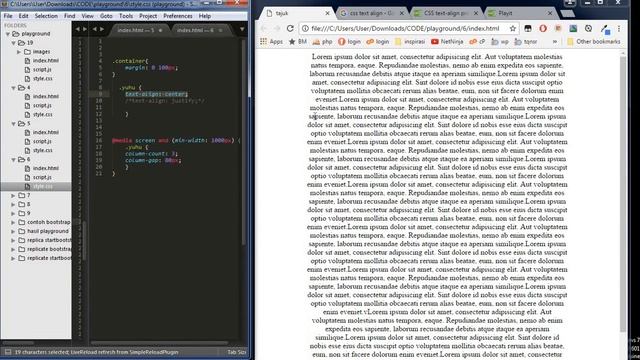
Task: Switch to the CSS text-align property tab
Action: click(445, 13)
